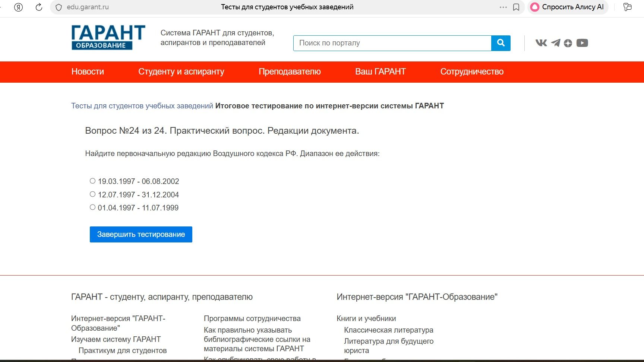Reload the page with refresh icon
The image size is (644, 362).
click(x=39, y=7)
